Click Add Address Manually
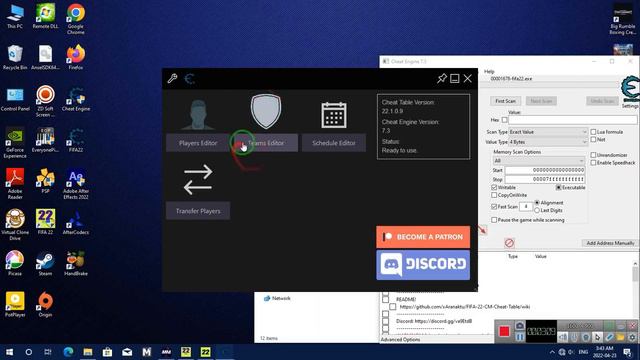 pyautogui.click(x=610, y=243)
